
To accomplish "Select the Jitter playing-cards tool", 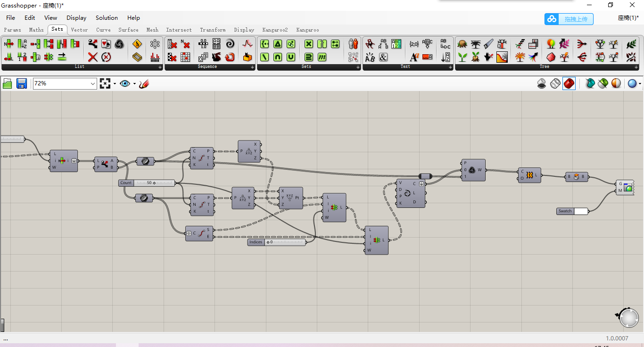I will (x=106, y=43).
